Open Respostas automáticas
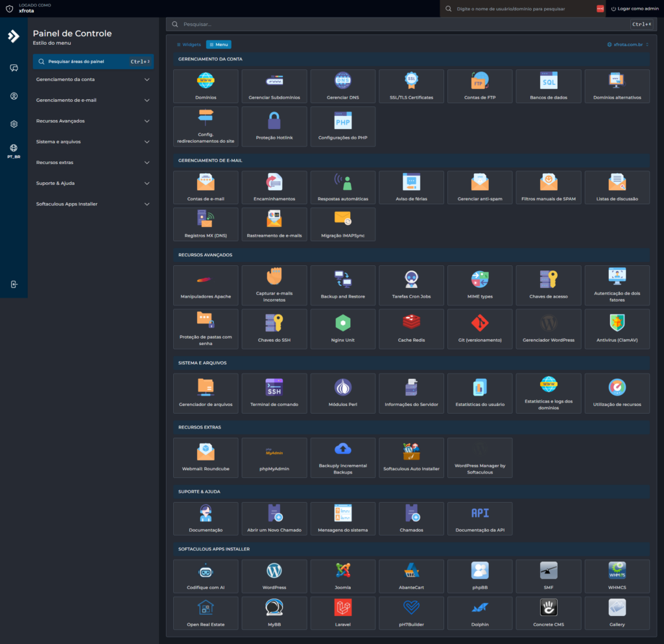This screenshot has width=664, height=644. [x=342, y=187]
